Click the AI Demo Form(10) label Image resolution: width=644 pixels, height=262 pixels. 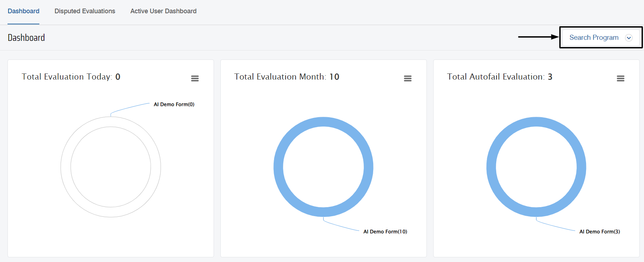(x=385, y=232)
